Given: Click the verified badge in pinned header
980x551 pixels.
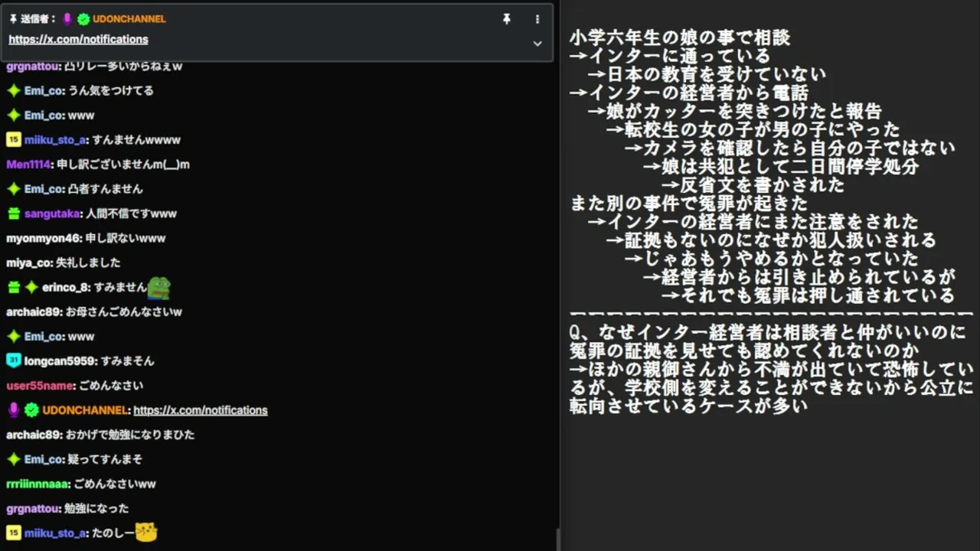Looking at the screenshot, I should tap(83, 19).
